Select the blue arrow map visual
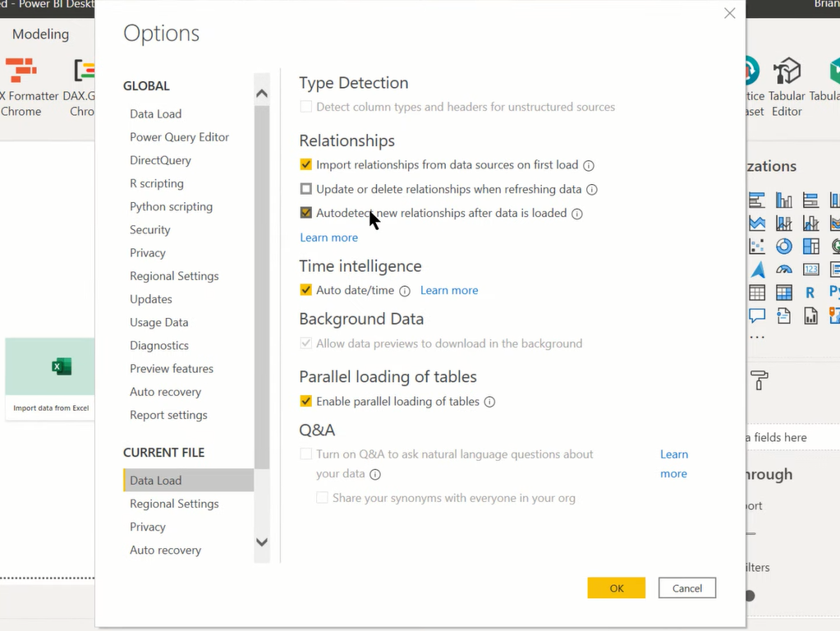Viewport: 840px width, 631px height. pos(758,269)
